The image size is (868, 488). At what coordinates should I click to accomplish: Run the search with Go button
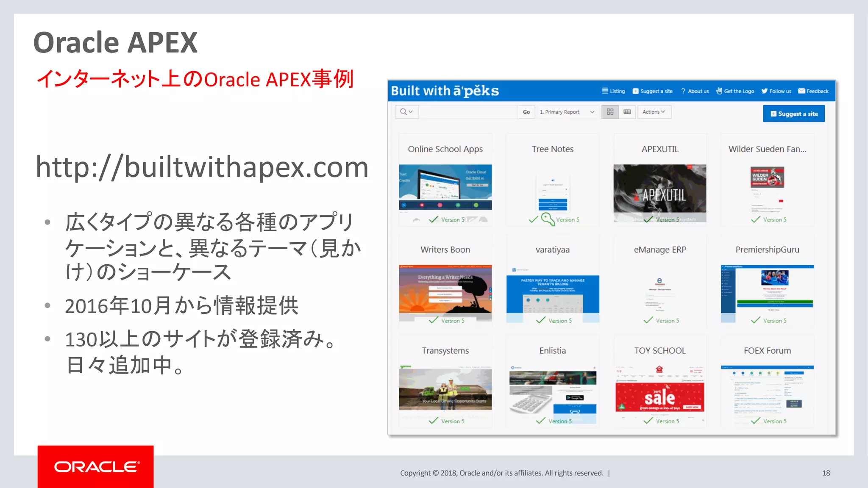coord(526,112)
